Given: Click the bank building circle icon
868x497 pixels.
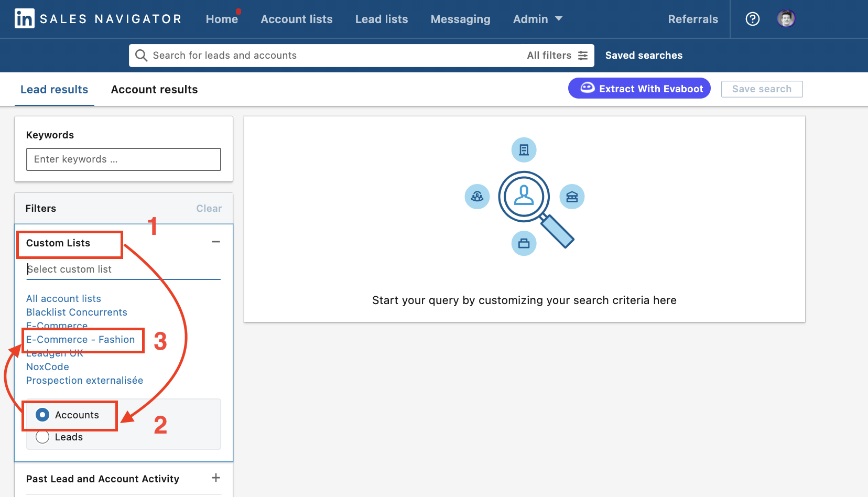Looking at the screenshot, I should [x=572, y=197].
